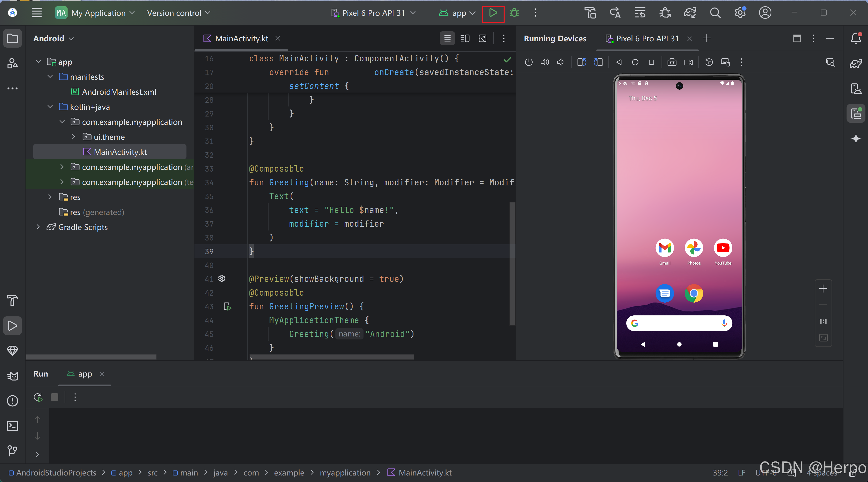Open Build hammer tool window

[13, 300]
